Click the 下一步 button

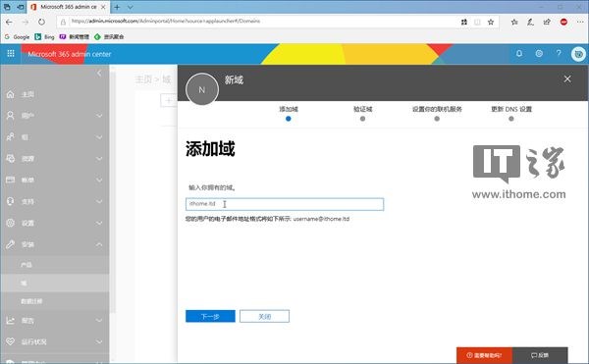(x=210, y=316)
